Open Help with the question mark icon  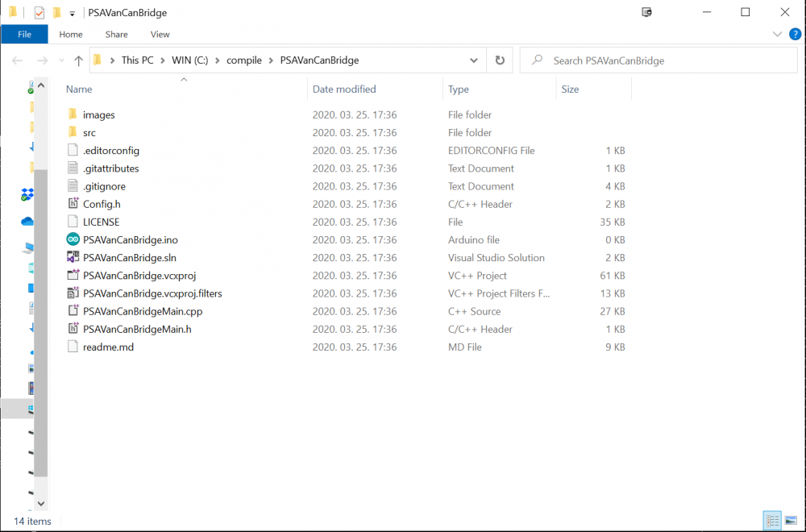click(x=795, y=35)
